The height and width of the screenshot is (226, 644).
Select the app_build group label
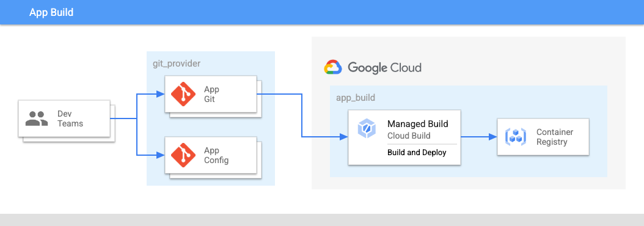coord(356,98)
